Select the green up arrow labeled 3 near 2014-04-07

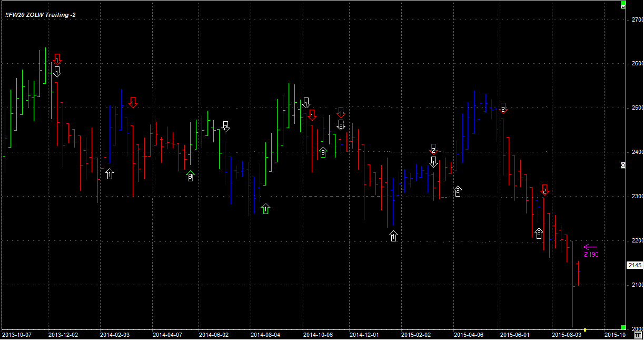[x=191, y=176]
